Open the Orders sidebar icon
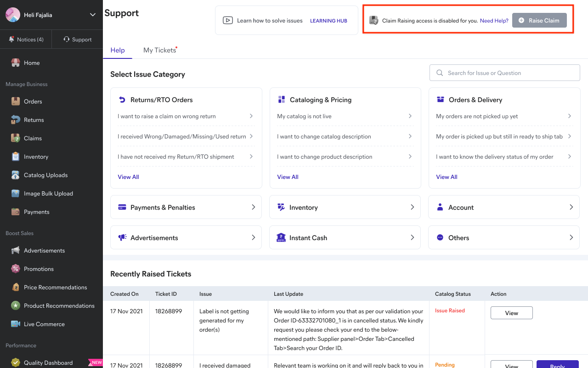Screen dimensions: 588x368 [x=16, y=102]
